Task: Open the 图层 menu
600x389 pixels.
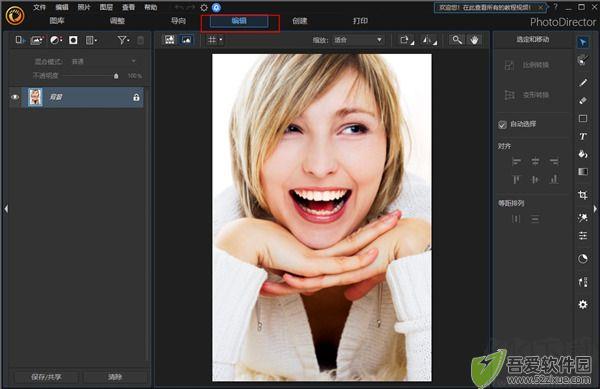Action: [106, 7]
